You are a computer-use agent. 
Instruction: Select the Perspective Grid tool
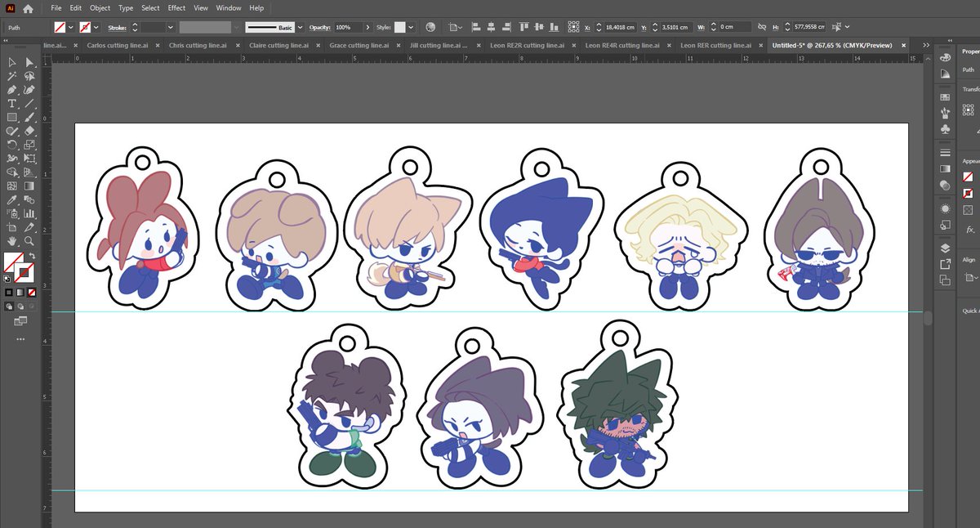click(29, 172)
